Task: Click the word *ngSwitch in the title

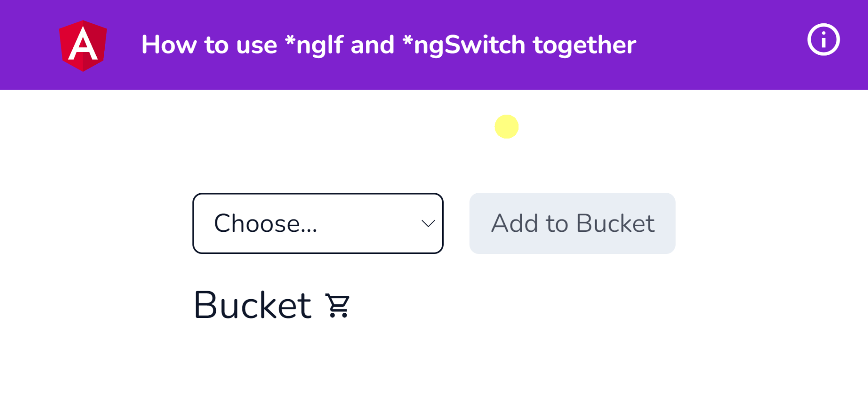Action: [464, 45]
